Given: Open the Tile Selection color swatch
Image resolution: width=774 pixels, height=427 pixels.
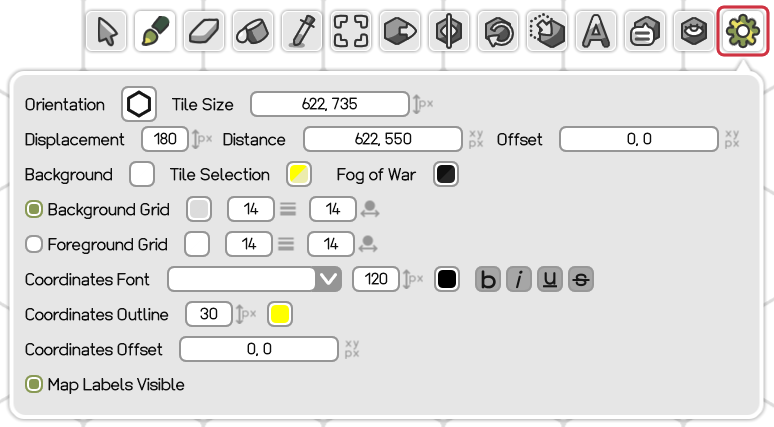Looking at the screenshot, I should 299,174.
